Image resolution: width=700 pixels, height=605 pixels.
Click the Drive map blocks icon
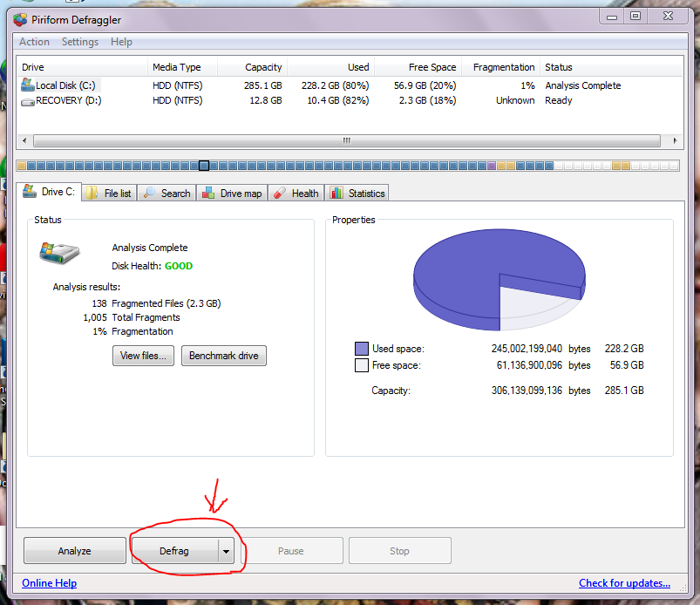208,193
